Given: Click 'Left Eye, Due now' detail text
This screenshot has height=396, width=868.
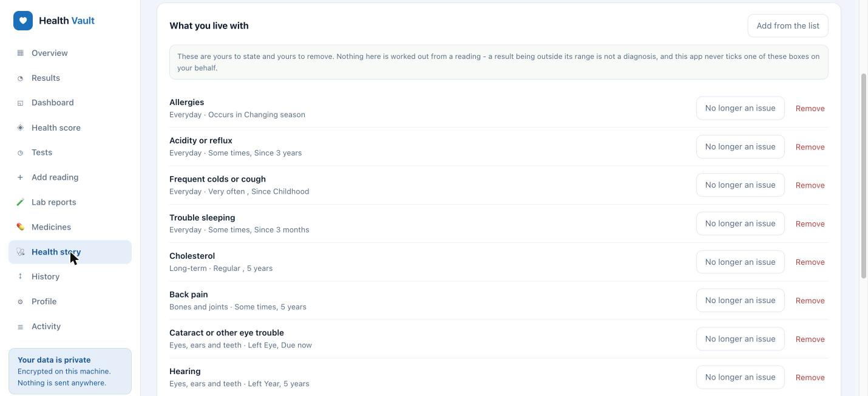Looking at the screenshot, I should (x=280, y=345).
